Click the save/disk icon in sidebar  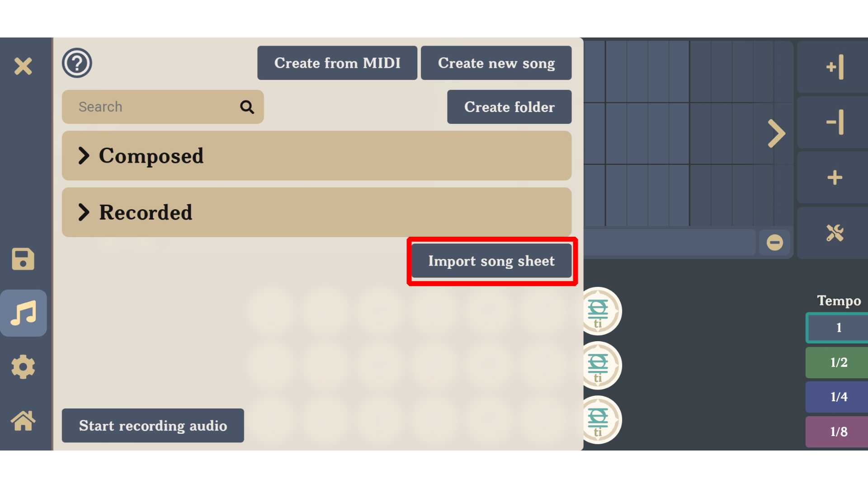(24, 258)
